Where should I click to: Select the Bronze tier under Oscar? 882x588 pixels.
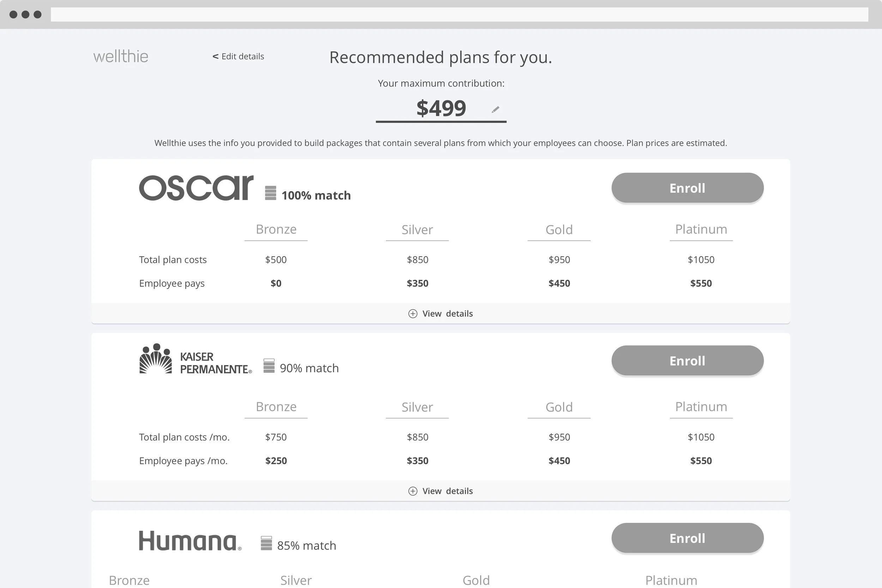click(x=276, y=229)
